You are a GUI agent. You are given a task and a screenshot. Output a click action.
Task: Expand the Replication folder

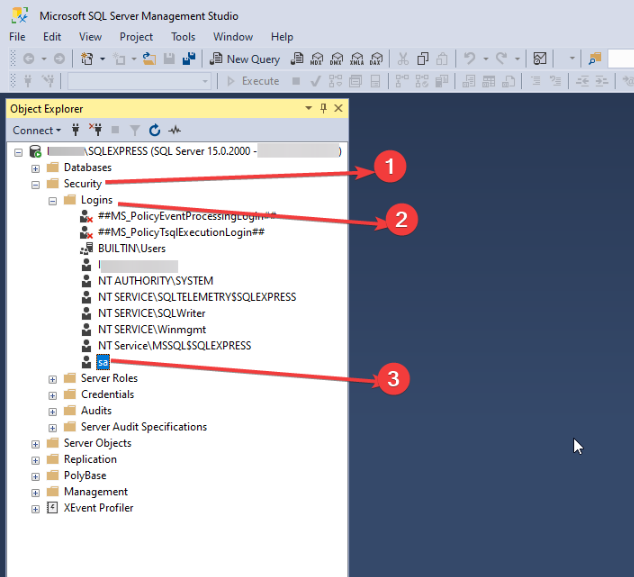click(x=36, y=460)
